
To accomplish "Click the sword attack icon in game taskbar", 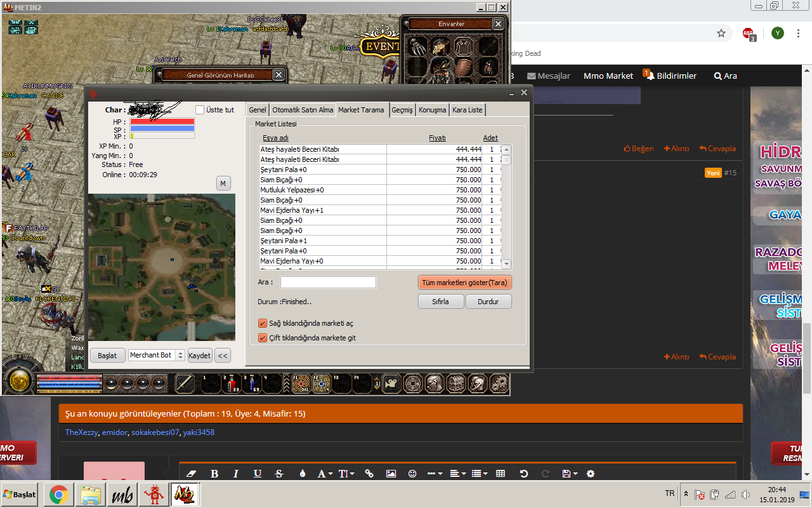I will pyautogui.click(x=184, y=383).
